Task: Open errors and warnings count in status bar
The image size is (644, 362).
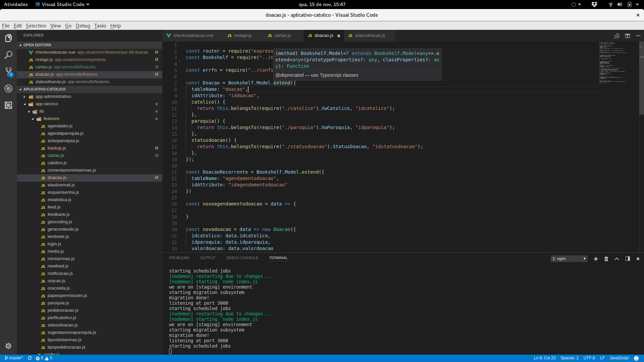Action: [44, 358]
